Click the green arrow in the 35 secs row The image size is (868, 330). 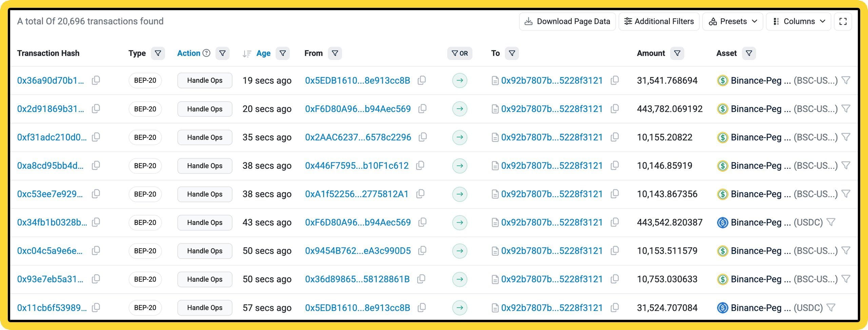click(460, 137)
